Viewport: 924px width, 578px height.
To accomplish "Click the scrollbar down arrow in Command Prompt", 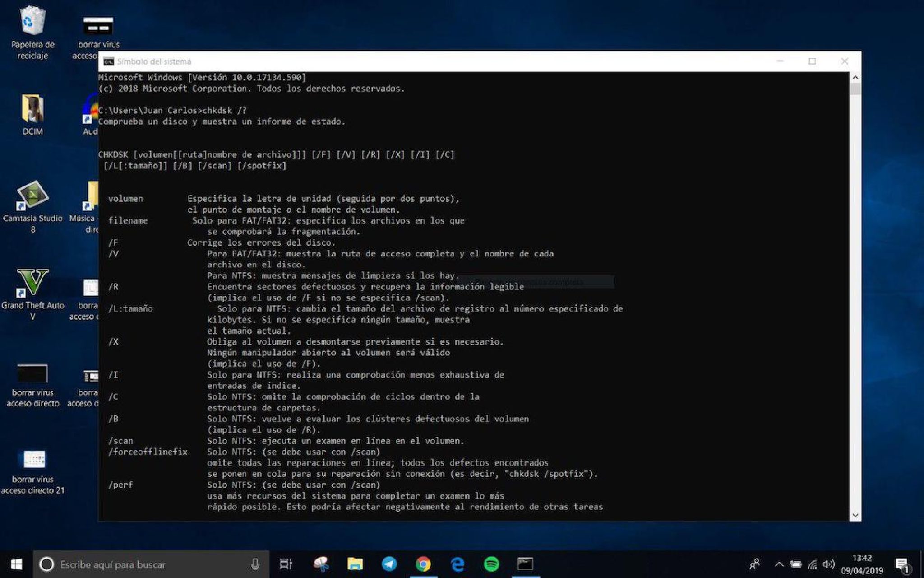I will coord(855,515).
